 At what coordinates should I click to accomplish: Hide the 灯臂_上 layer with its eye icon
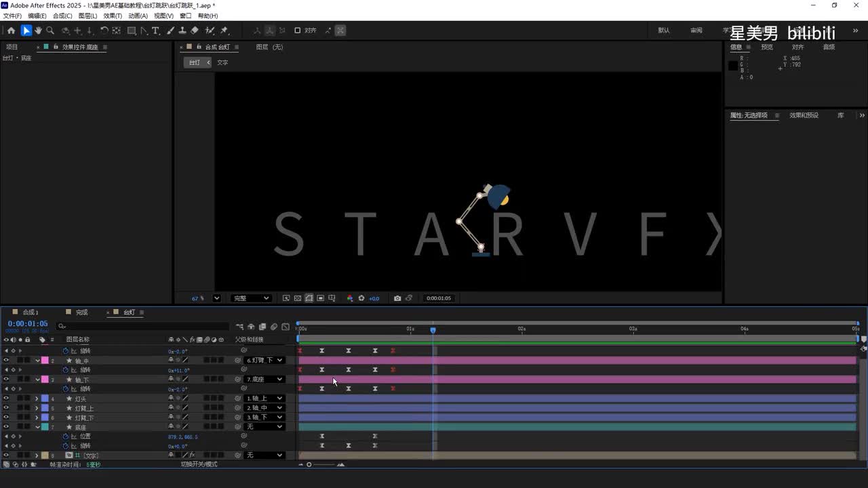point(6,408)
